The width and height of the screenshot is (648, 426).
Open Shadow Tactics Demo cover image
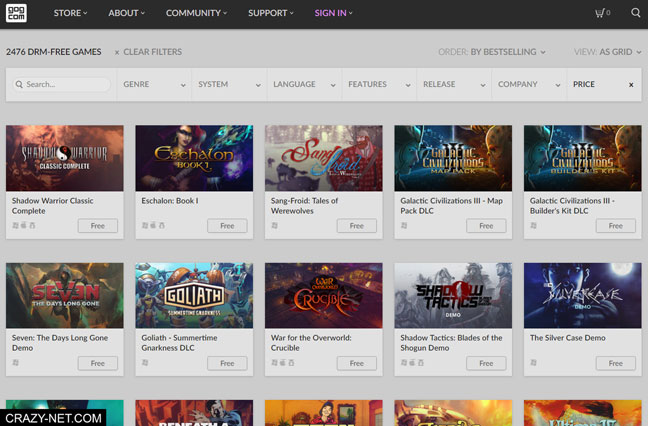pos(453,295)
